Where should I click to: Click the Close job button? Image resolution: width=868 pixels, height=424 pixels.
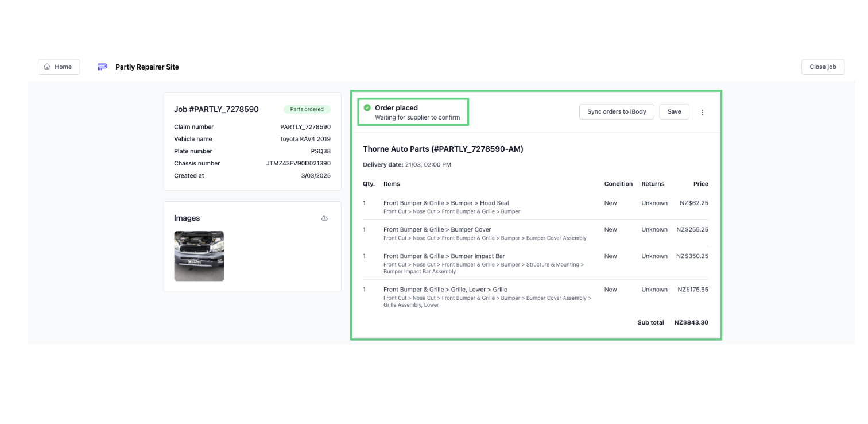coord(823,67)
